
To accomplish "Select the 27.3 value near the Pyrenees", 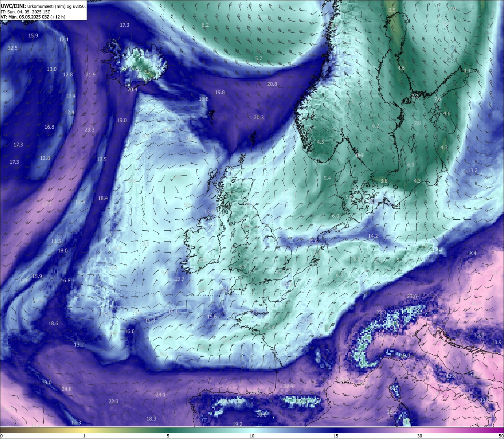I will (x=288, y=387).
